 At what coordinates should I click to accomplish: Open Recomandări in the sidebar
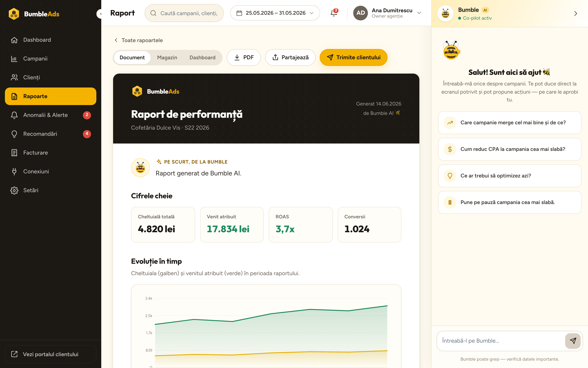pos(51,134)
